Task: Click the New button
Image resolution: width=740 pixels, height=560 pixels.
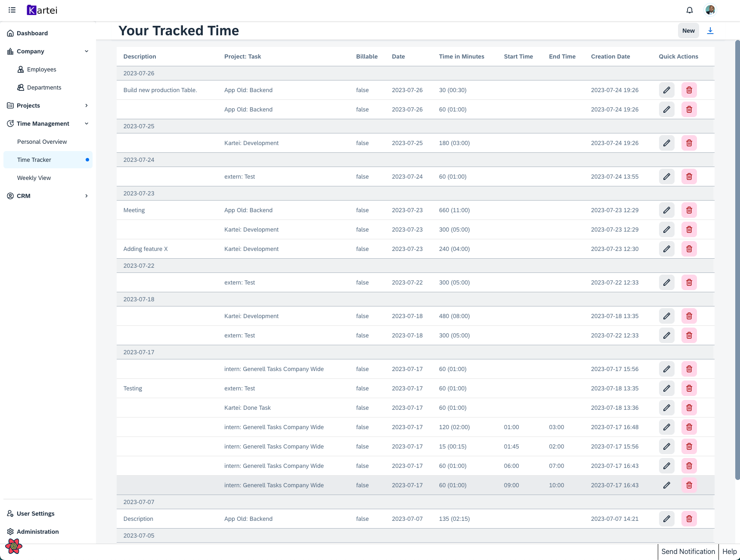Action: tap(688, 31)
